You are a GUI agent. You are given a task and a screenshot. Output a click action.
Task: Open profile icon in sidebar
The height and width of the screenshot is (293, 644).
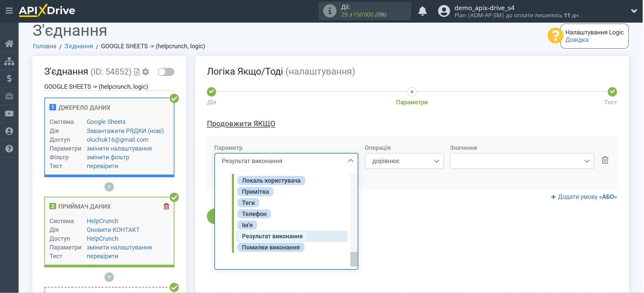coord(9,131)
